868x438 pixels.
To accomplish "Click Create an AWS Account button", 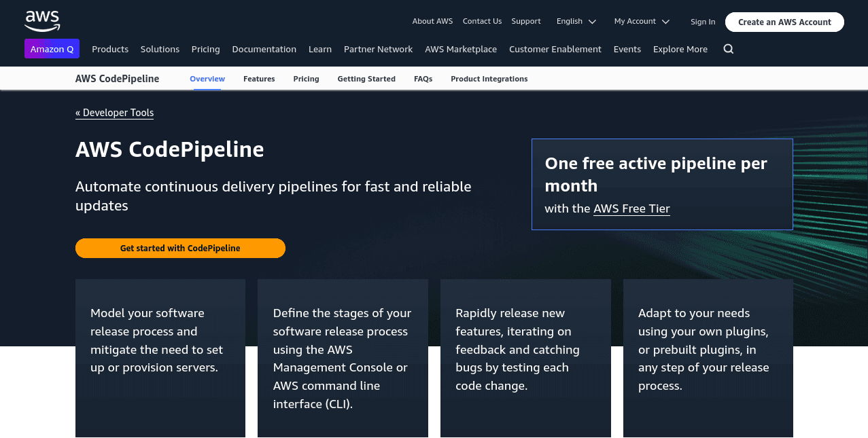I will click(x=784, y=22).
